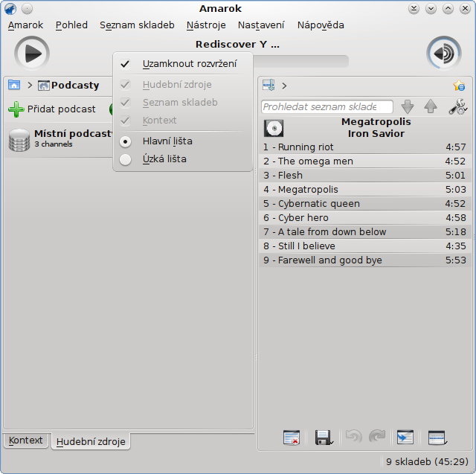Select track 4 - Megatropolis
The width and height of the screenshot is (476, 474).
coord(364,190)
